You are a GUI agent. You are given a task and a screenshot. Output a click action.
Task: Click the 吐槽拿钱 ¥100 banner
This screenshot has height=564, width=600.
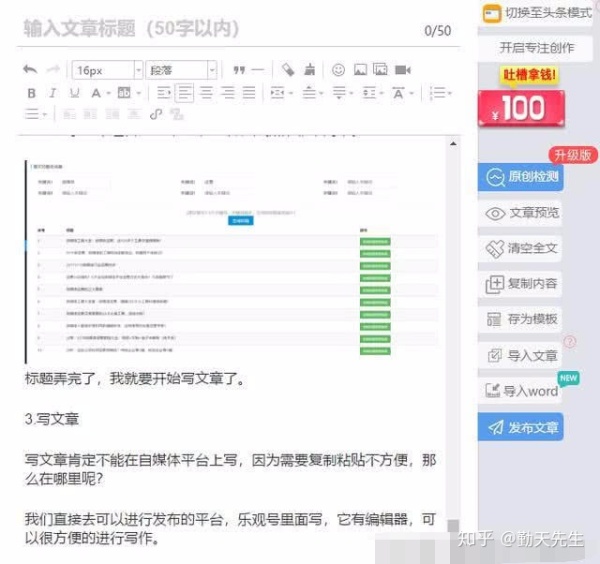pyautogui.click(x=521, y=99)
